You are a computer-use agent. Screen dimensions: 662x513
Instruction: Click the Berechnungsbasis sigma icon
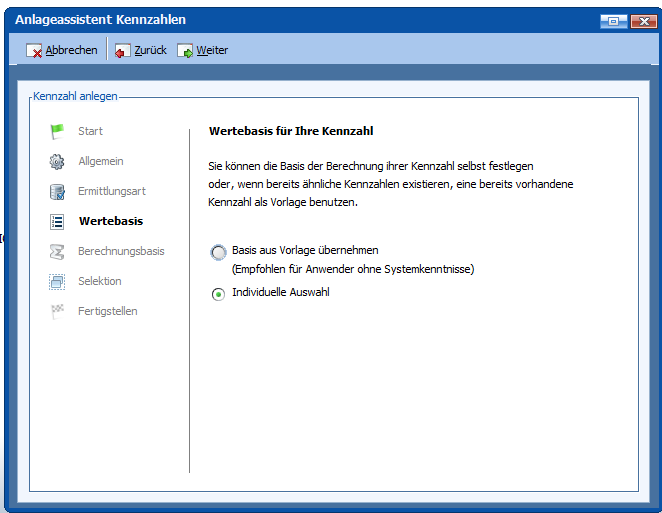[x=57, y=251]
